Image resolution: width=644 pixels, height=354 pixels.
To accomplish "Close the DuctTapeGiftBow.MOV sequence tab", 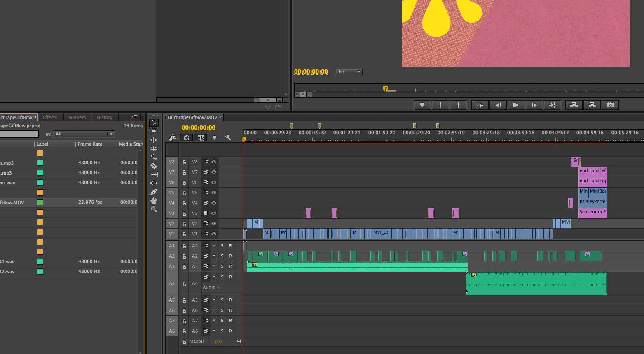I will pyautogui.click(x=220, y=117).
